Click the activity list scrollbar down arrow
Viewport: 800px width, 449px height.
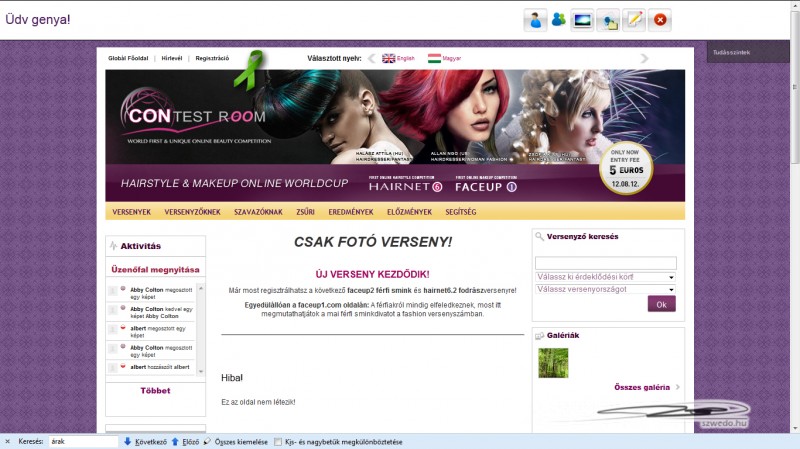[201, 371]
